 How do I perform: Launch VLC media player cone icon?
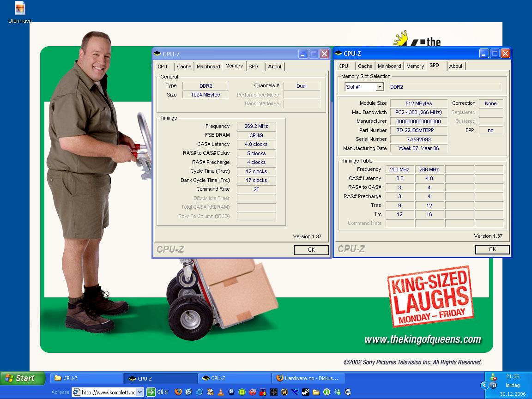(221, 392)
